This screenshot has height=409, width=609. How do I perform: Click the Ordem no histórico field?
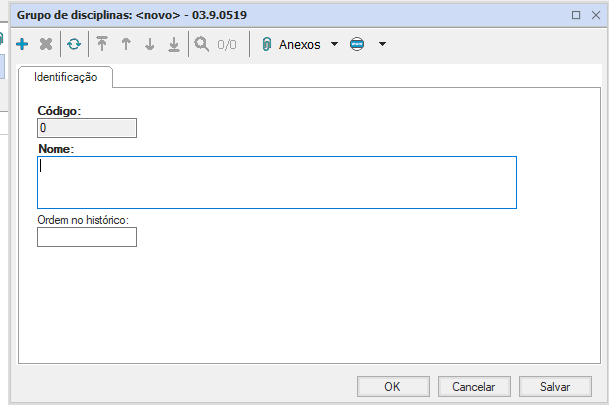tap(86, 237)
